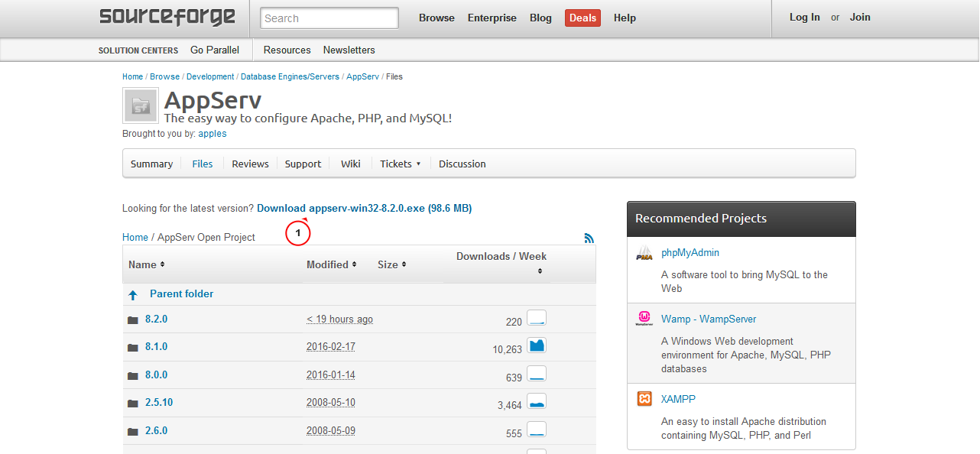Open the Help menu item
Image resolution: width=980 pixels, height=454 pixels.
[625, 18]
